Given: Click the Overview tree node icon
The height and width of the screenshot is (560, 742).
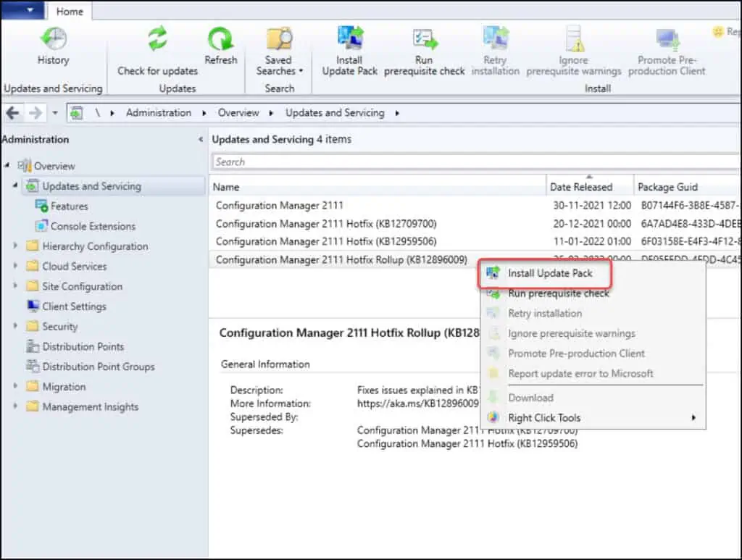Looking at the screenshot, I should point(24,166).
